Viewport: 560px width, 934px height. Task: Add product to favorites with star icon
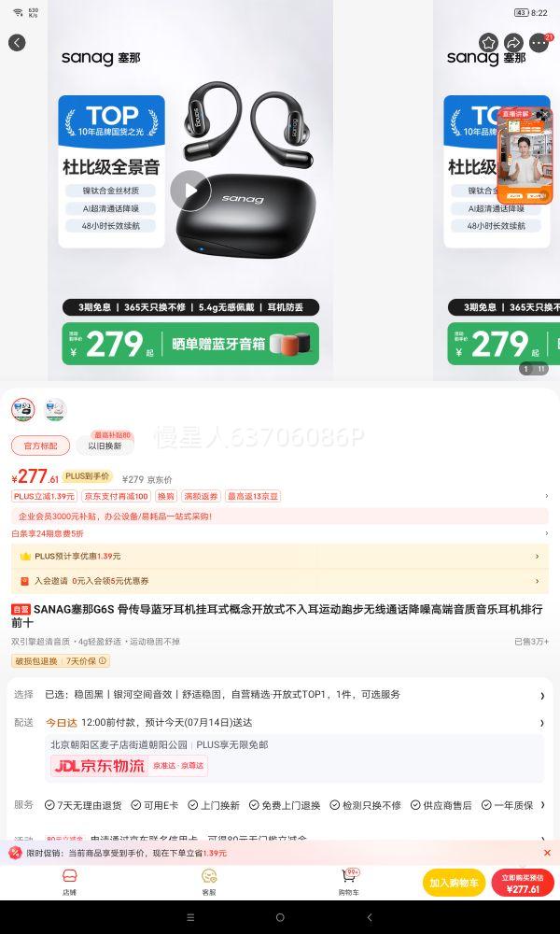488,42
